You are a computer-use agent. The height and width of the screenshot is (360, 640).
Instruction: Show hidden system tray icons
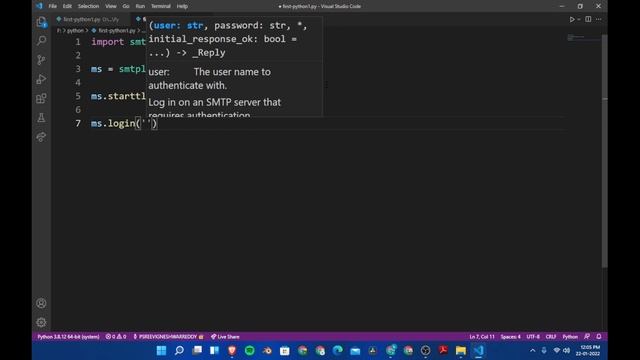[532, 350]
